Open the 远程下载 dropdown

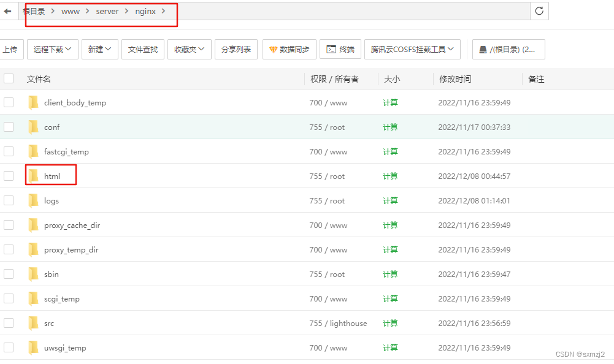(x=53, y=49)
